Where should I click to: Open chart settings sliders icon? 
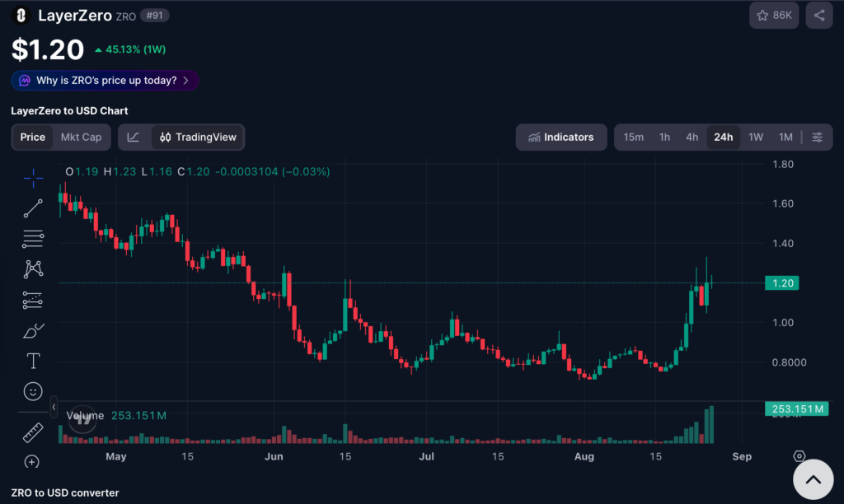click(x=817, y=138)
